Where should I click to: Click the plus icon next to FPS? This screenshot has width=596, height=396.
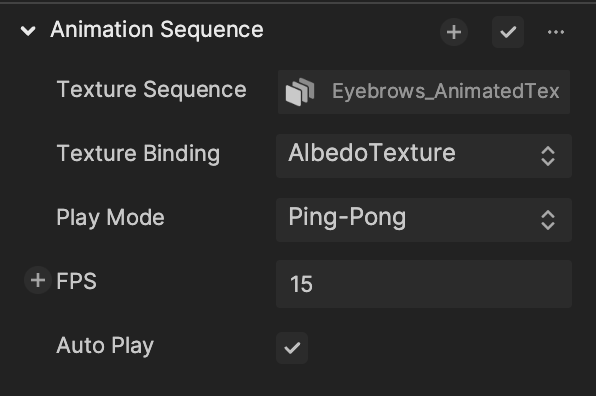(38, 280)
